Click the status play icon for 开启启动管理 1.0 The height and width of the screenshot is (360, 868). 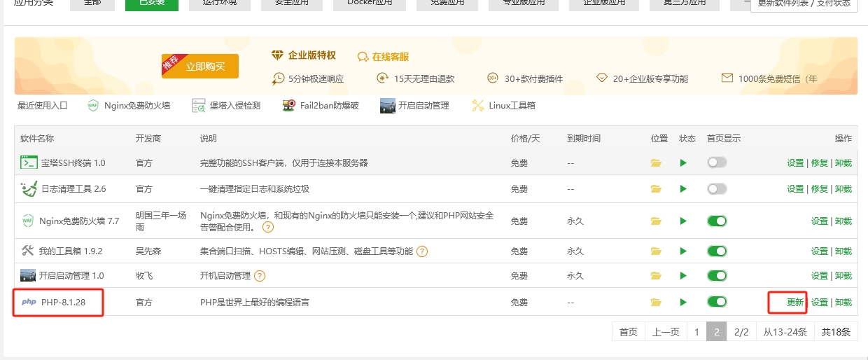click(683, 275)
